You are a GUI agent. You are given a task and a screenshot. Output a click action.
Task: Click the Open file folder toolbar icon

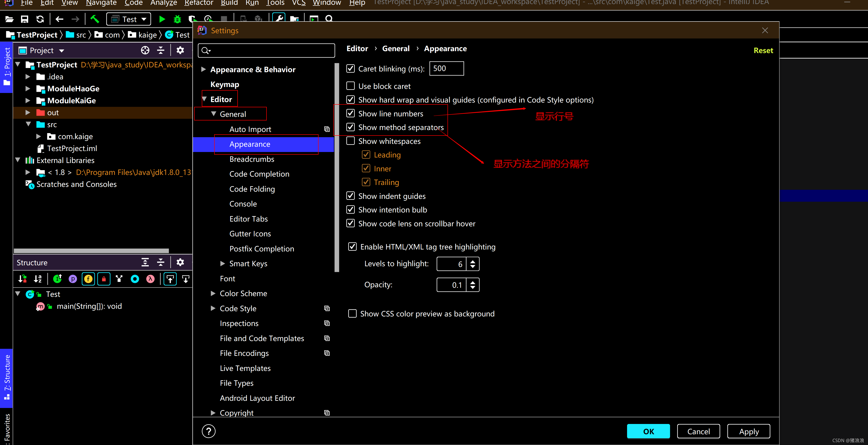[x=9, y=19]
